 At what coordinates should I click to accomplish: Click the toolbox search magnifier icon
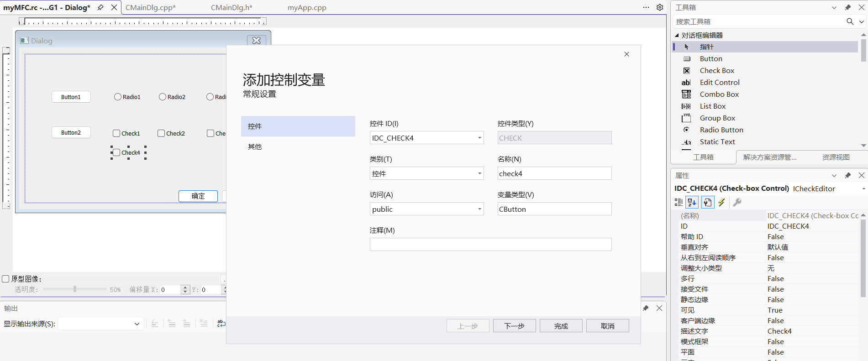850,21
